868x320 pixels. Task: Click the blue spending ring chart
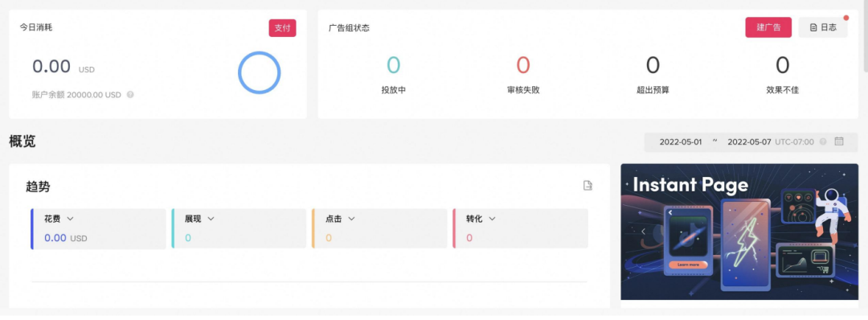point(259,72)
